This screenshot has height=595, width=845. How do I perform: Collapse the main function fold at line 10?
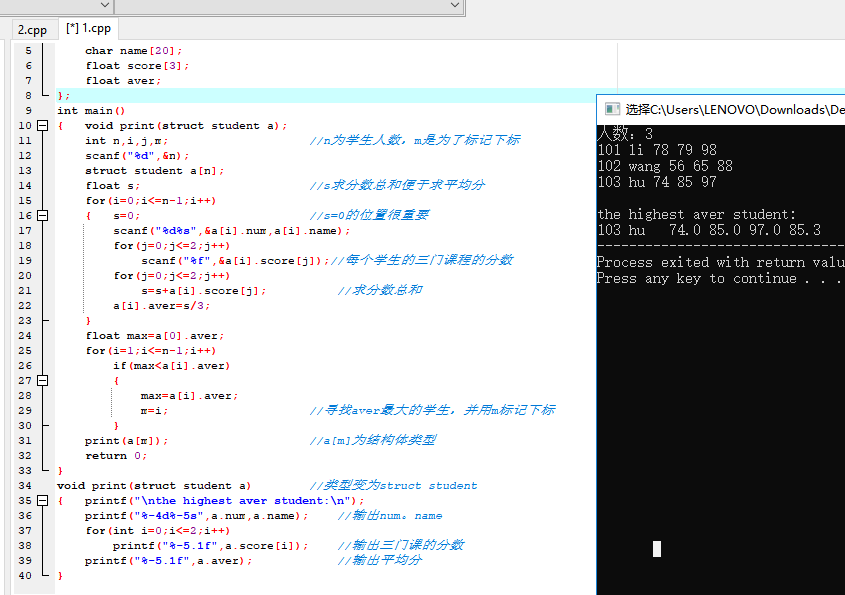[42, 126]
